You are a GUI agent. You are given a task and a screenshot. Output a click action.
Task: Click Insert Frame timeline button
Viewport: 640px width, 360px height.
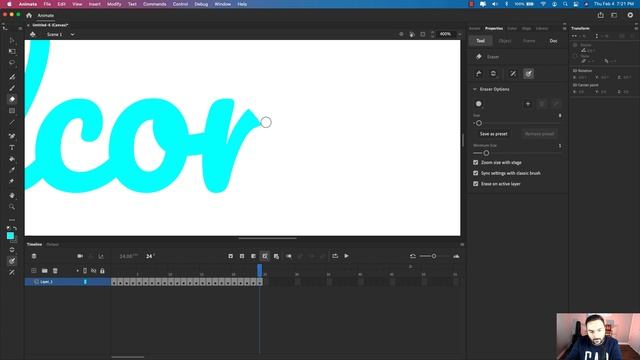[x=253, y=256]
